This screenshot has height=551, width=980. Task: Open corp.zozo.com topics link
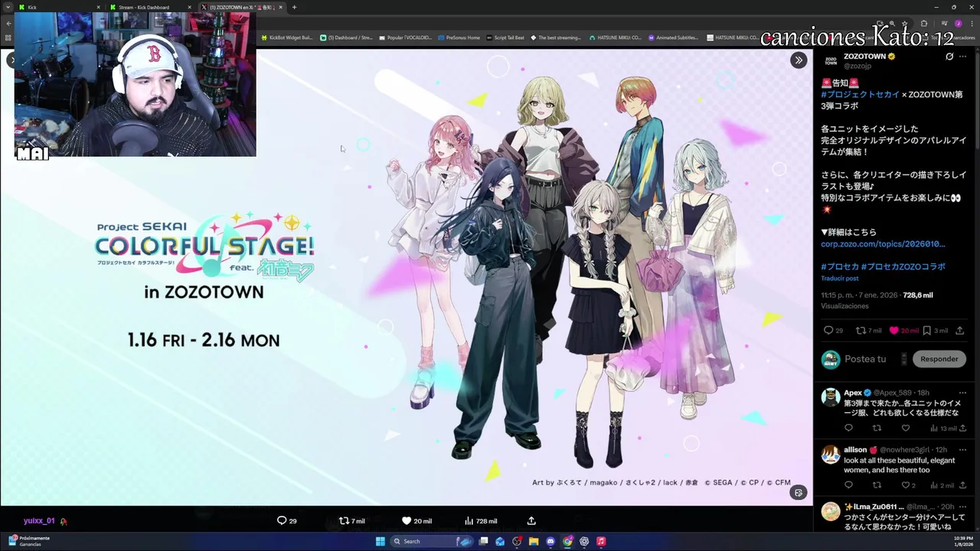(883, 244)
